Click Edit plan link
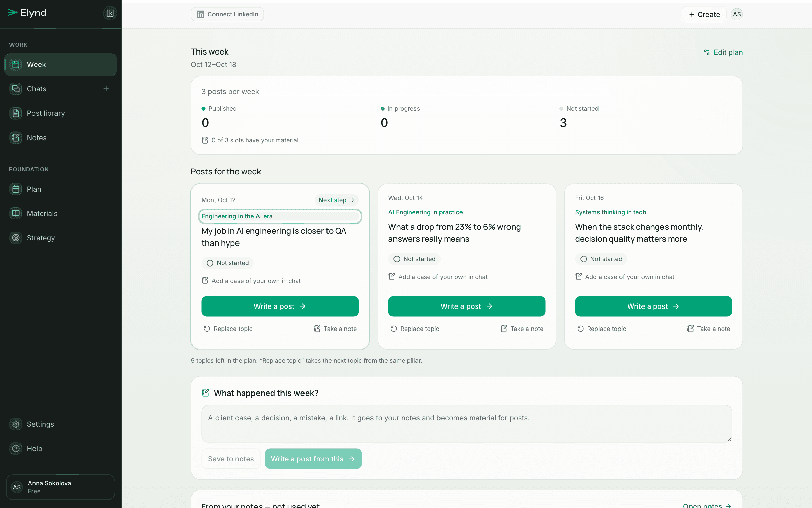The width and height of the screenshot is (812, 508). 723,52
